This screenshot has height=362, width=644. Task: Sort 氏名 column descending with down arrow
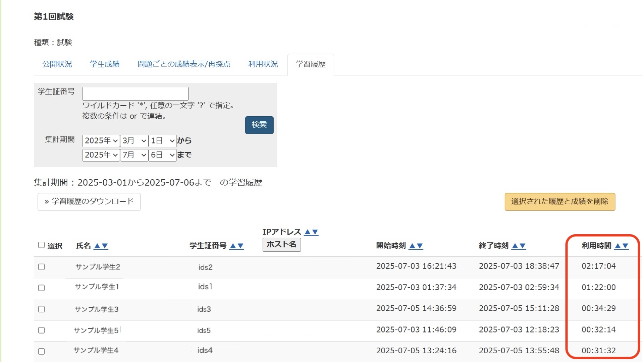pos(105,246)
